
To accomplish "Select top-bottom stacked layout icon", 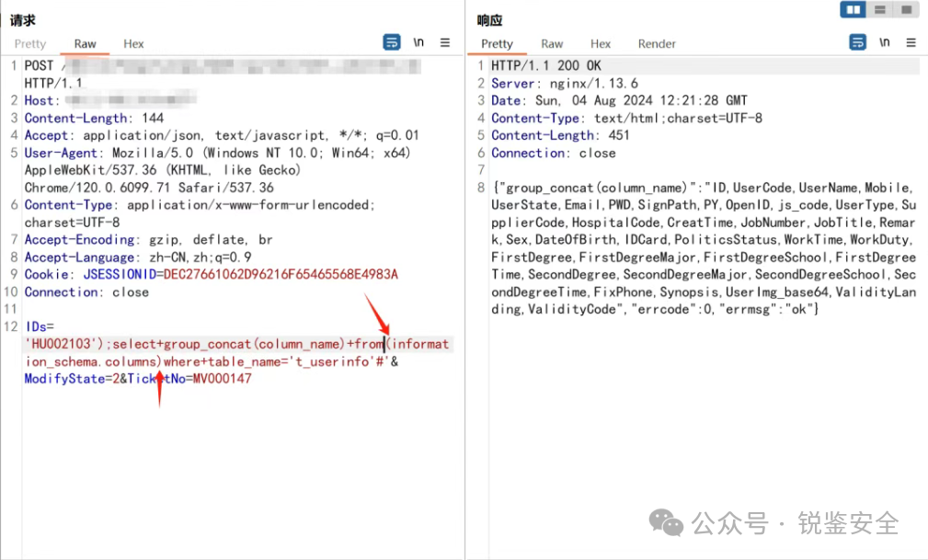I will coord(880,9).
